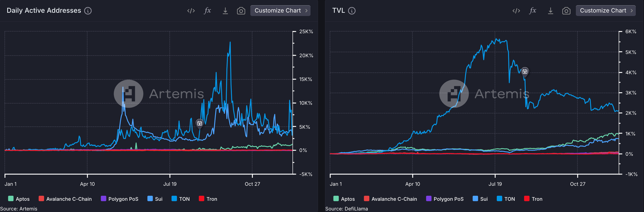Click event marker on Daily Active Addresses chart
The height and width of the screenshot is (212, 644).
tap(200, 123)
